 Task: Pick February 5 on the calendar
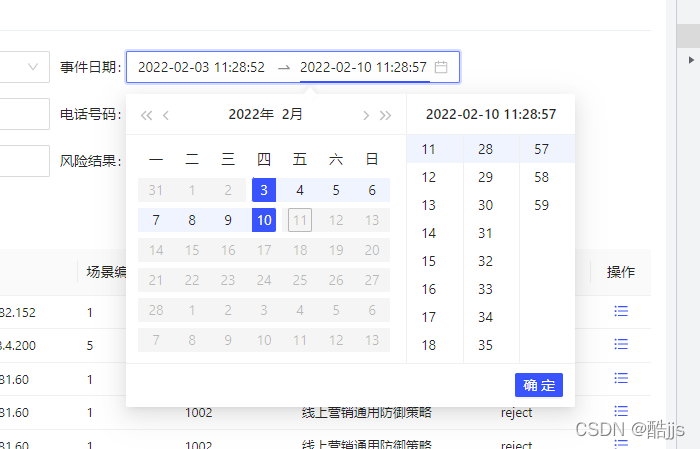click(x=336, y=190)
